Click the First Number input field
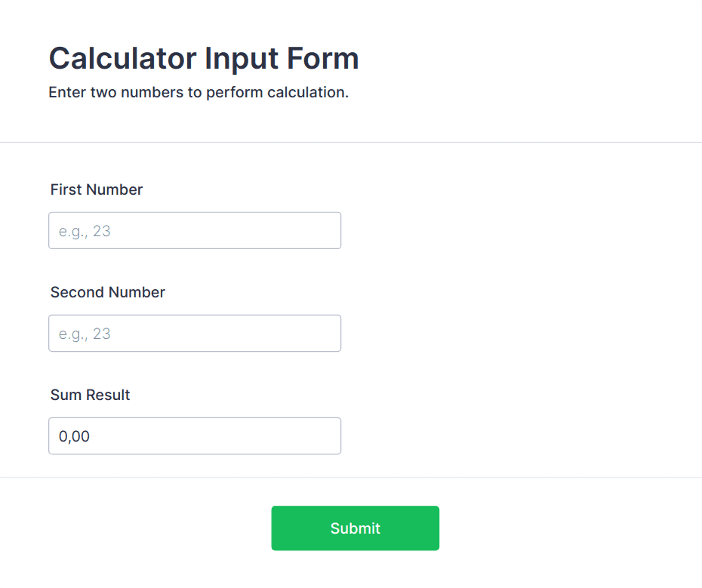 195,230
